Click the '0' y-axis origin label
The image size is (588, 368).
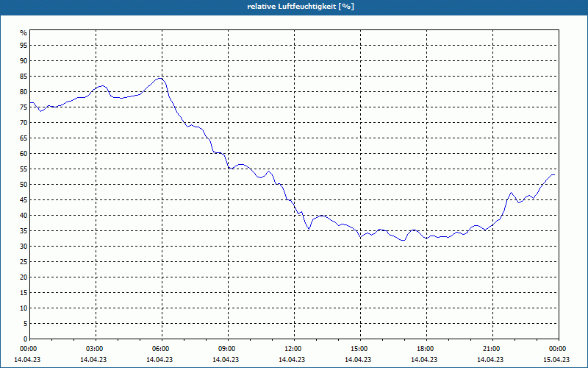point(26,339)
